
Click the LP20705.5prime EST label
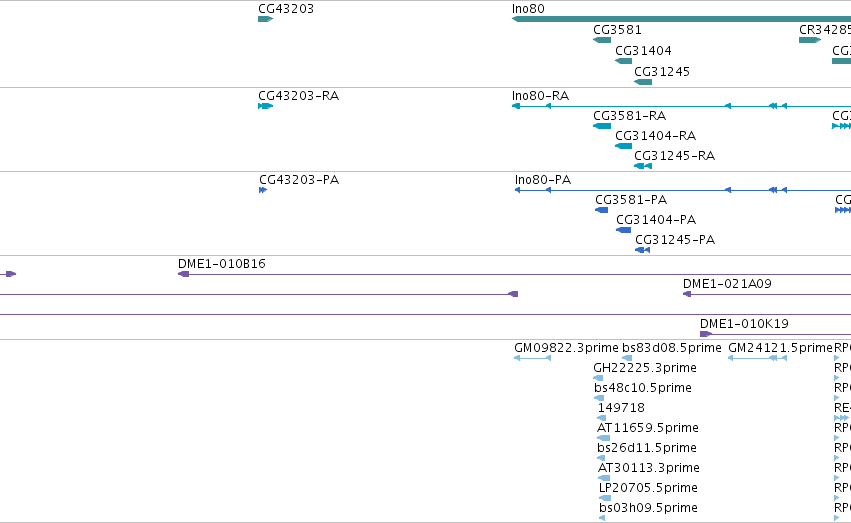point(648,489)
